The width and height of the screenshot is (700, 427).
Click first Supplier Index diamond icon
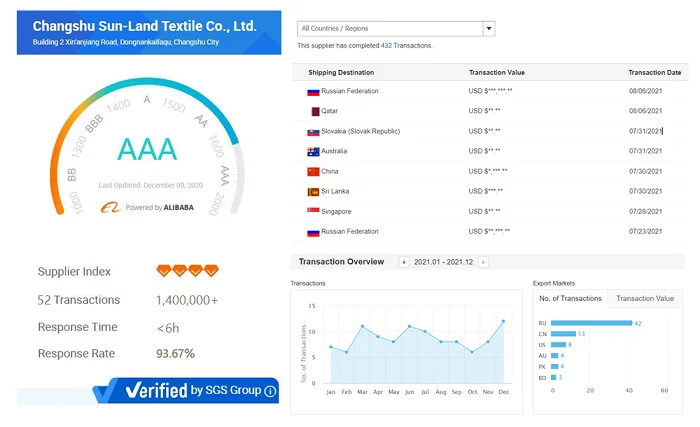click(163, 271)
